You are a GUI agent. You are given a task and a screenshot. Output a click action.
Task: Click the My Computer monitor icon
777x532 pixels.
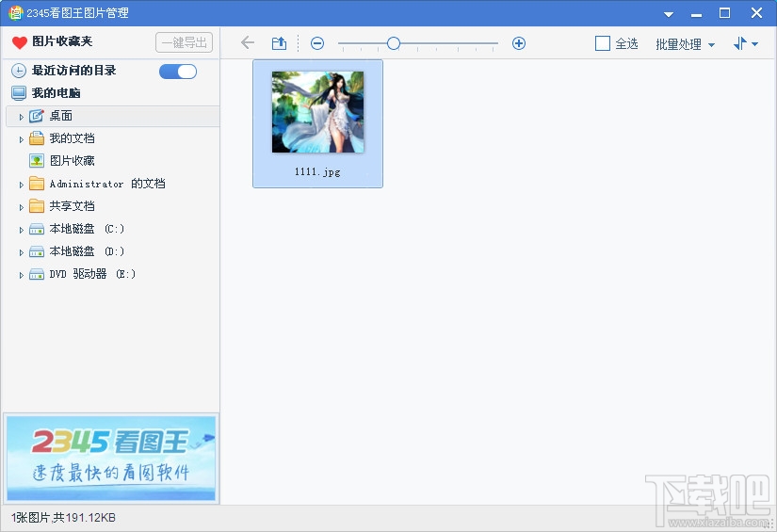pos(19,93)
